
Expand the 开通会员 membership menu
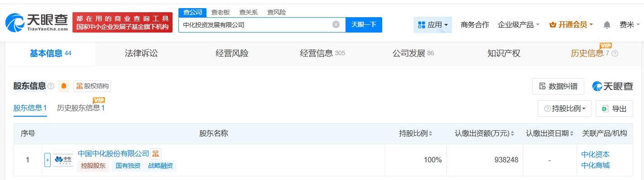point(571,24)
